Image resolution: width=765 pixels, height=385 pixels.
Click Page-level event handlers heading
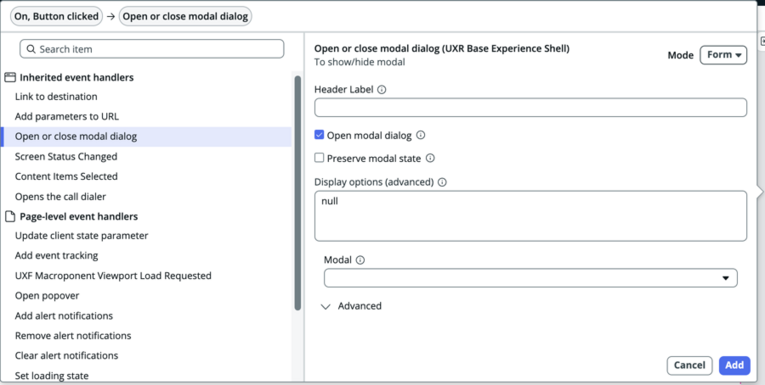click(79, 217)
